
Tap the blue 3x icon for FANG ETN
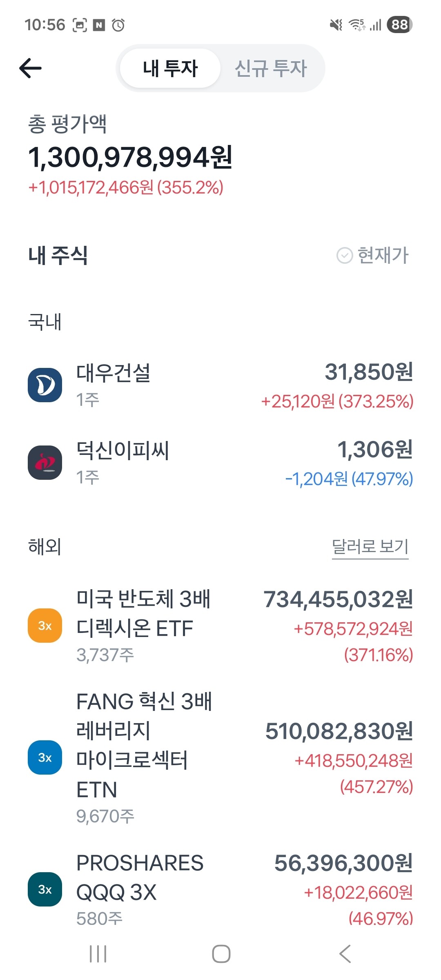(x=45, y=757)
